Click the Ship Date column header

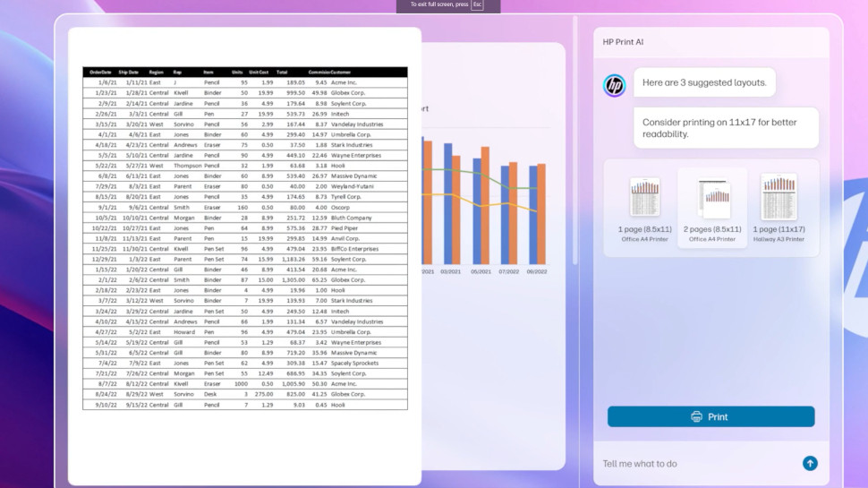pyautogui.click(x=129, y=72)
